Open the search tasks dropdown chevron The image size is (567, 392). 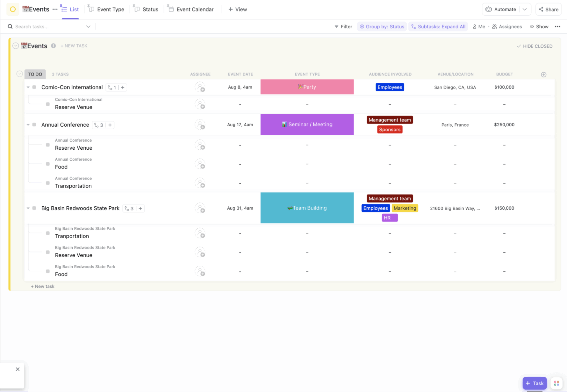tap(88, 26)
